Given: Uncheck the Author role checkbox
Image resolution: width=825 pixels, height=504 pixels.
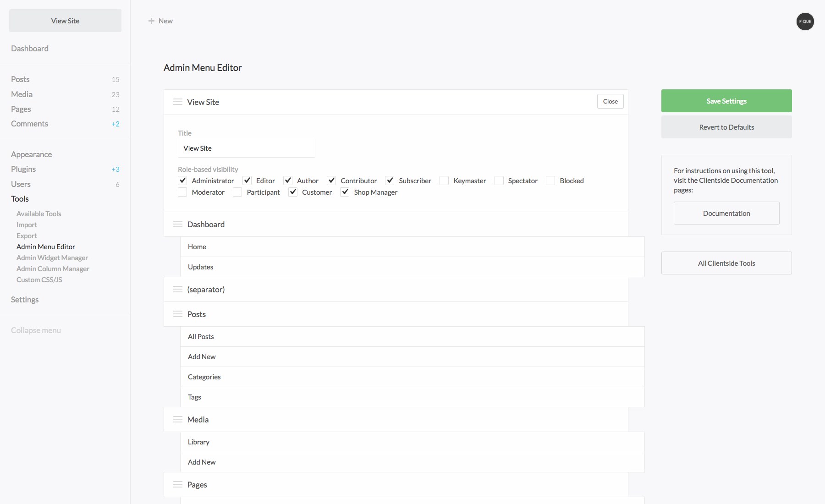Looking at the screenshot, I should pos(288,181).
